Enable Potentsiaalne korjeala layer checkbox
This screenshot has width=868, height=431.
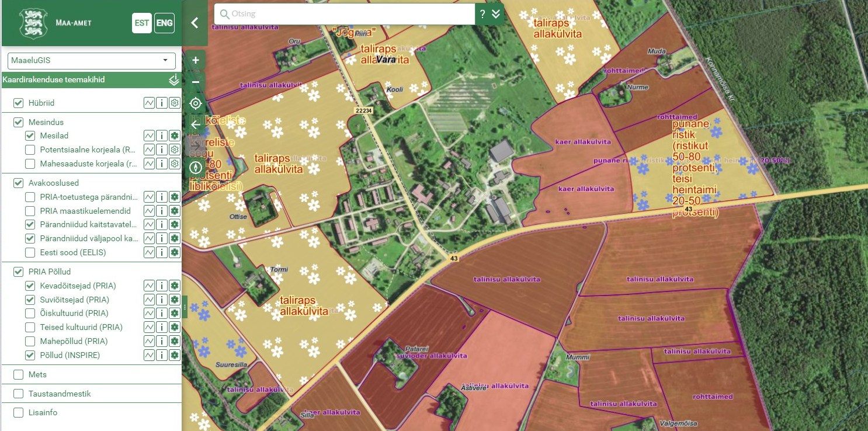pos(30,150)
